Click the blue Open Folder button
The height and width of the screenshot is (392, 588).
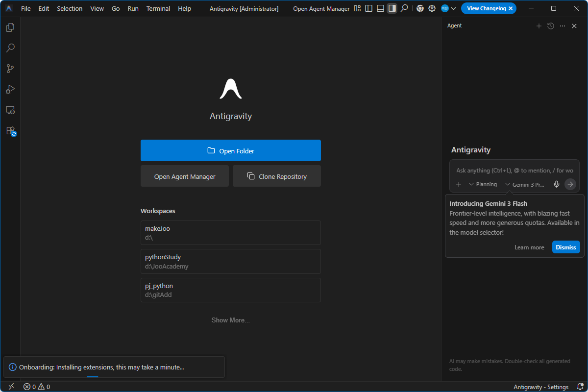pos(231,150)
